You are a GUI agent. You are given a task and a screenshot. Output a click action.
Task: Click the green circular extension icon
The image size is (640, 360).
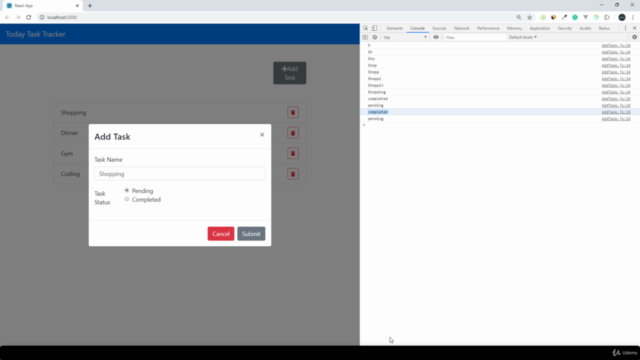coord(575,17)
